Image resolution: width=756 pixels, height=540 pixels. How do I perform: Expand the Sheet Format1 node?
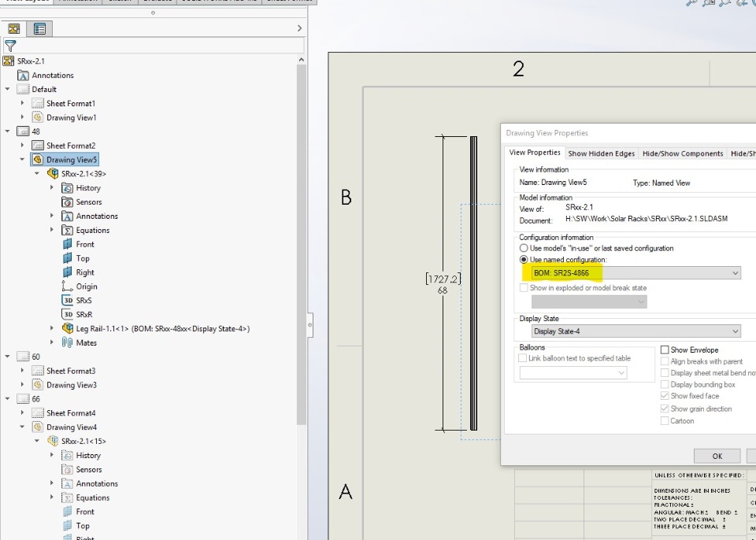coord(22,103)
